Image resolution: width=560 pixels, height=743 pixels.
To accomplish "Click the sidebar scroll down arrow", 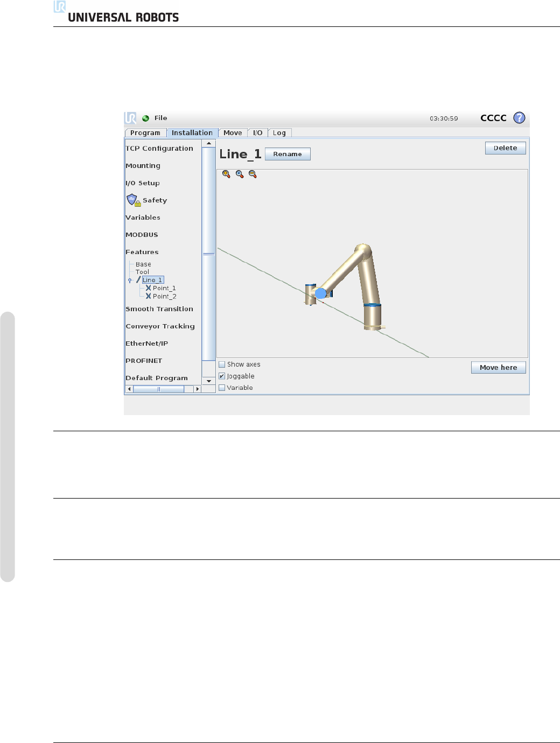I will [x=208, y=381].
